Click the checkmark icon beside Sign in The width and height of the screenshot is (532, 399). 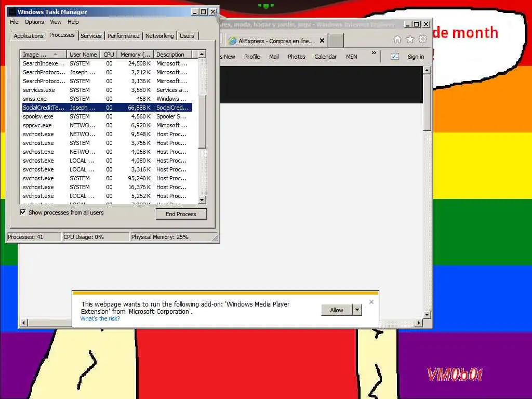pyautogui.click(x=394, y=57)
